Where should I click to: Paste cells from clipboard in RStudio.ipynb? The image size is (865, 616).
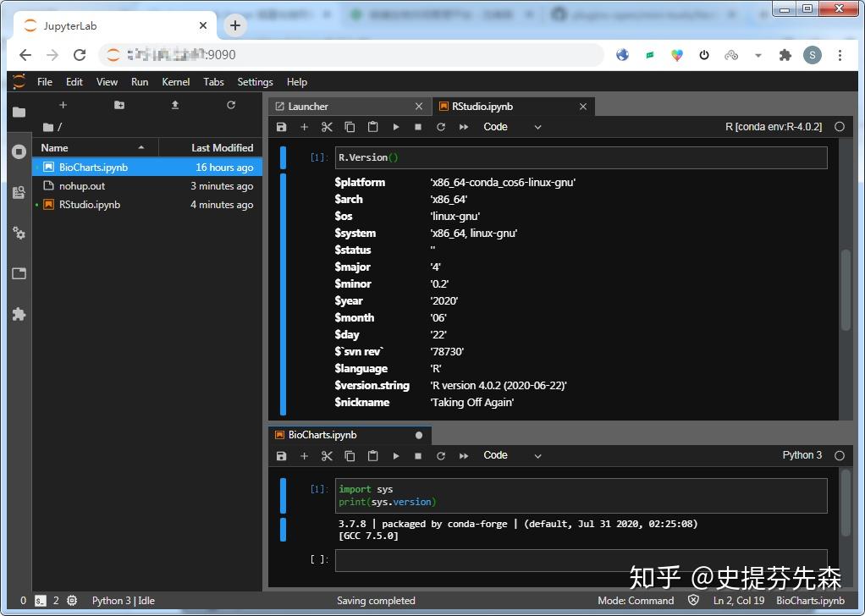point(372,126)
